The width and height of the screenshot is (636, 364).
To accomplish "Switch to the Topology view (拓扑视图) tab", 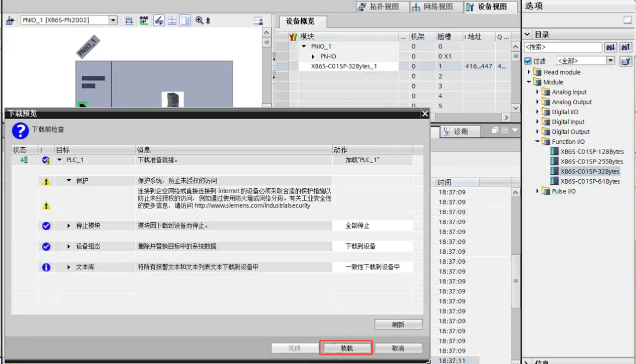I will pos(378,7).
